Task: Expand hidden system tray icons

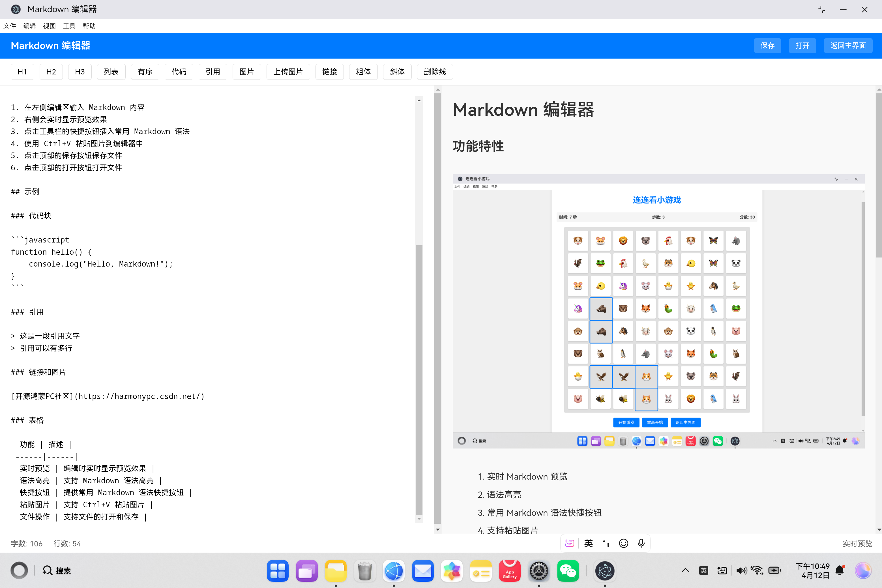Action: coord(685,570)
